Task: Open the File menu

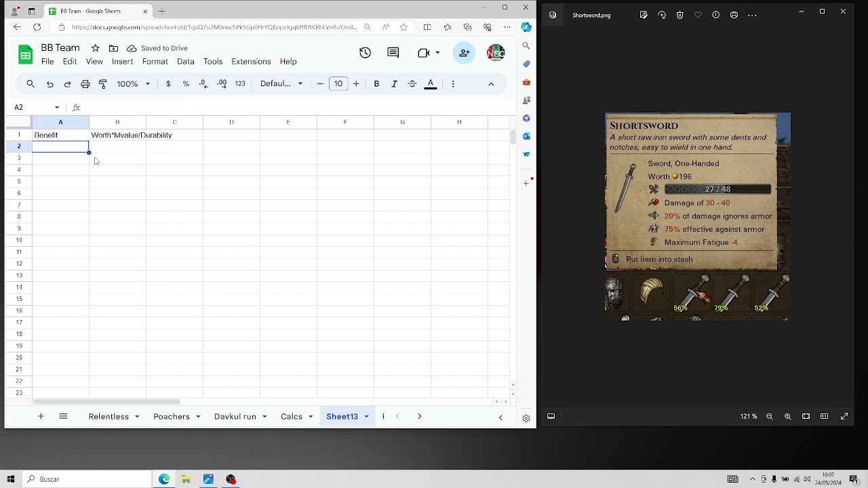Action: pyautogui.click(x=47, y=62)
